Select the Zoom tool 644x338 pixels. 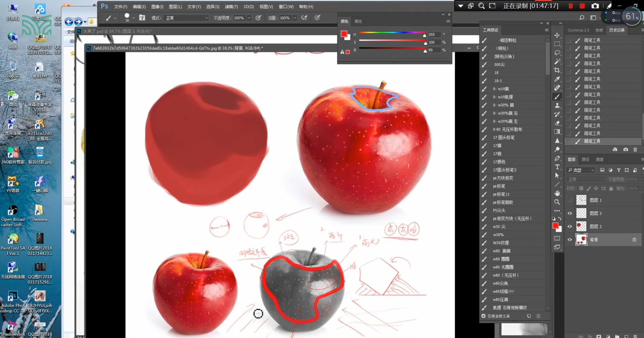557,202
